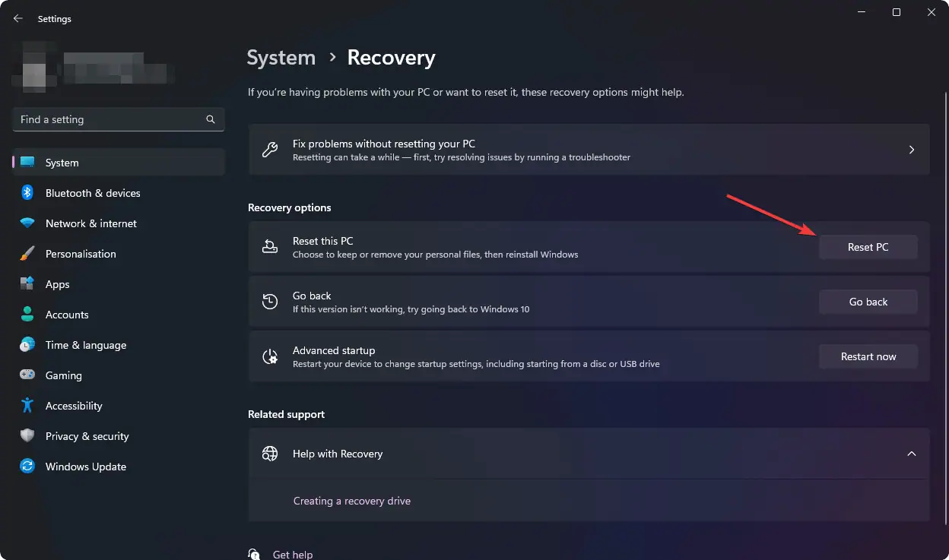Click System in the breadcrumb
949x560 pixels.
(281, 58)
